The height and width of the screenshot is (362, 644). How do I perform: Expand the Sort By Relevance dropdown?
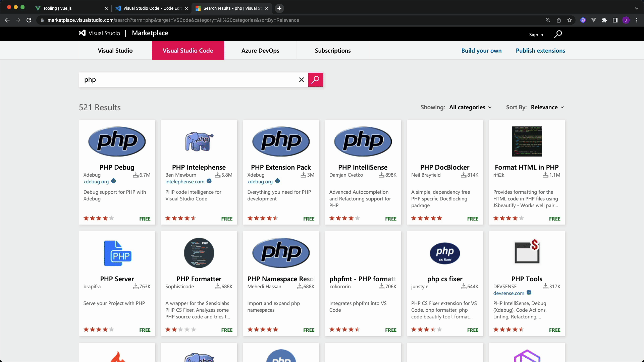click(547, 107)
